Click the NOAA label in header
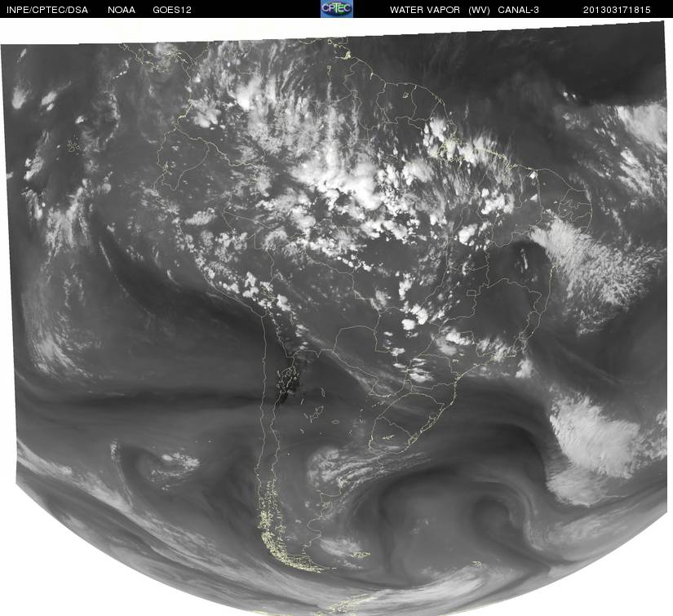The image size is (673, 616). click(122, 10)
